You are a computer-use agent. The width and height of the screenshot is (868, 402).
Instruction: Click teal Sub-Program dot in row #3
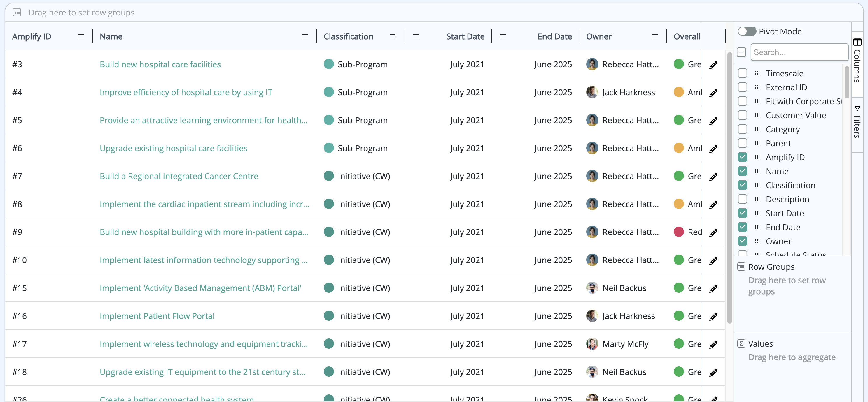pos(328,64)
